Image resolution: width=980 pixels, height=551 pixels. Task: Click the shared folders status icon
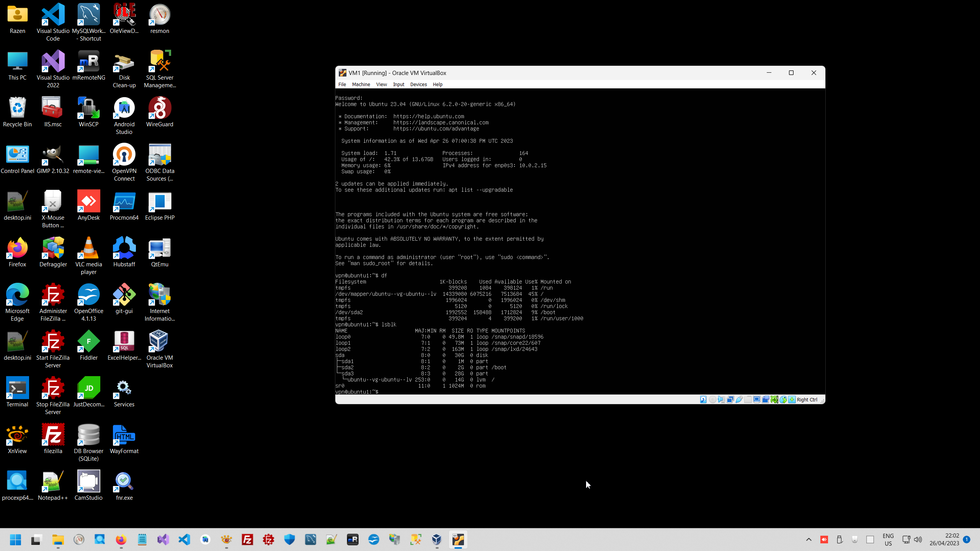pyautogui.click(x=748, y=399)
